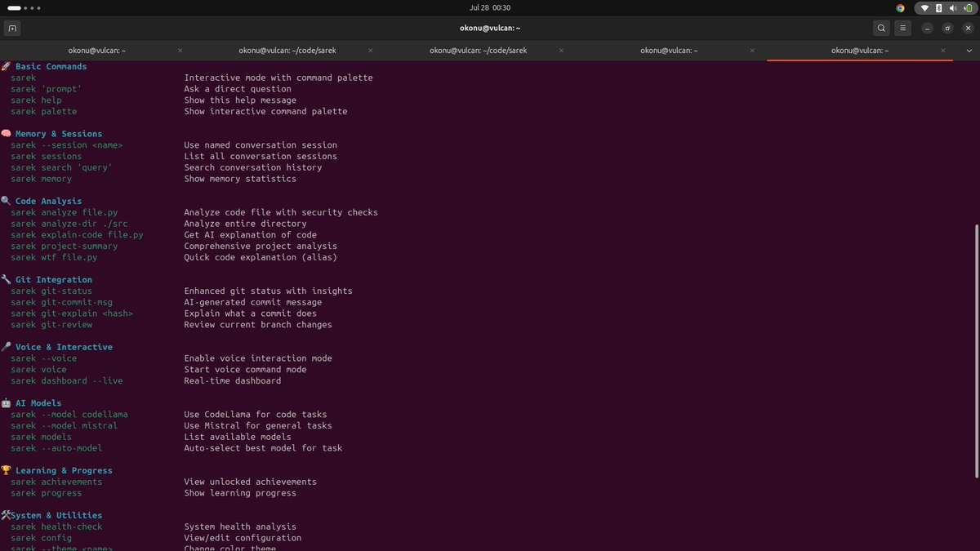
Task: Click the robot emoji beside AI Models
Action: [x=6, y=403]
